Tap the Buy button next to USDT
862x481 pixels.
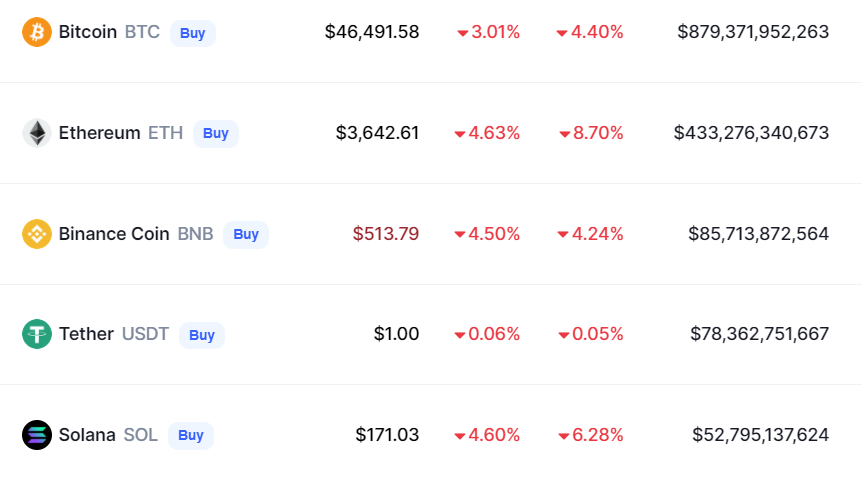[202, 335]
